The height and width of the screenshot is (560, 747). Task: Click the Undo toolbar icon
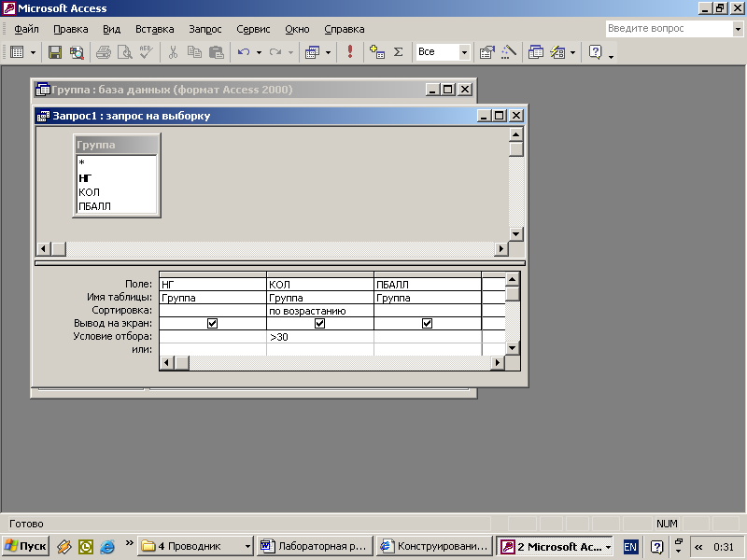pos(243,52)
